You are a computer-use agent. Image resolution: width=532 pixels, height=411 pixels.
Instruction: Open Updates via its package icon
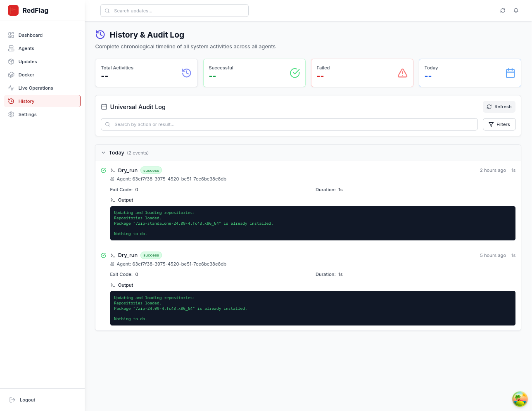11,62
